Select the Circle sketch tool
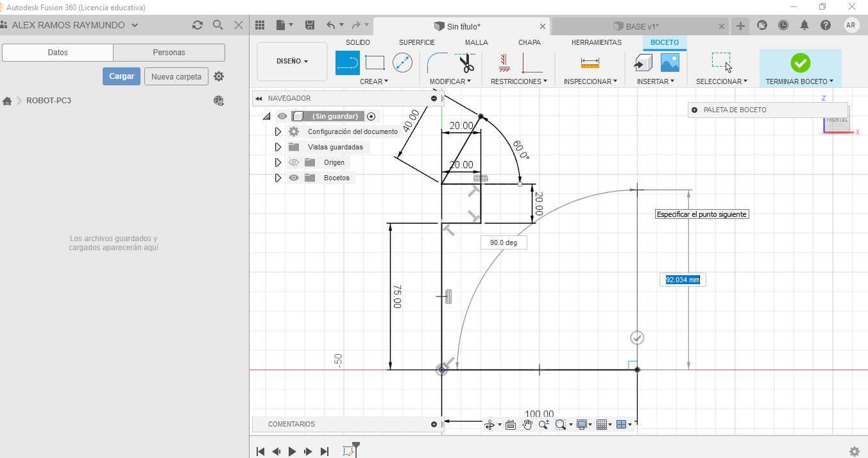Screen dimensions: 868x458 (x=402, y=63)
